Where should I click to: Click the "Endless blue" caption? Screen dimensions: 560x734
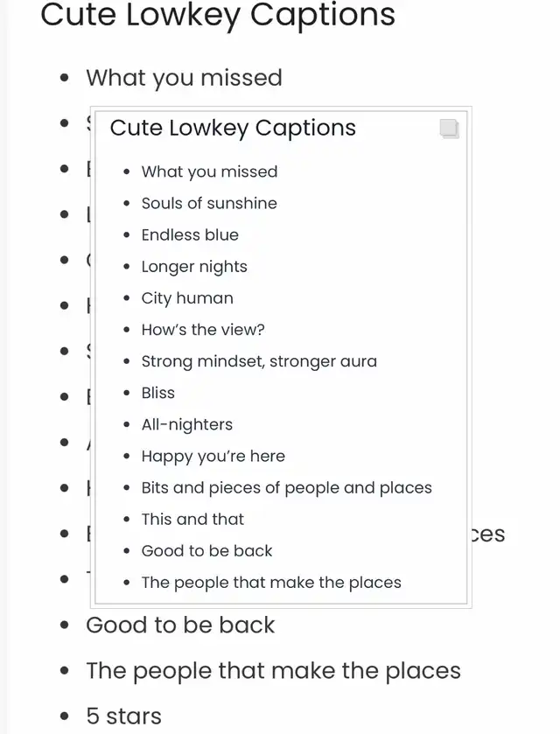coord(190,234)
